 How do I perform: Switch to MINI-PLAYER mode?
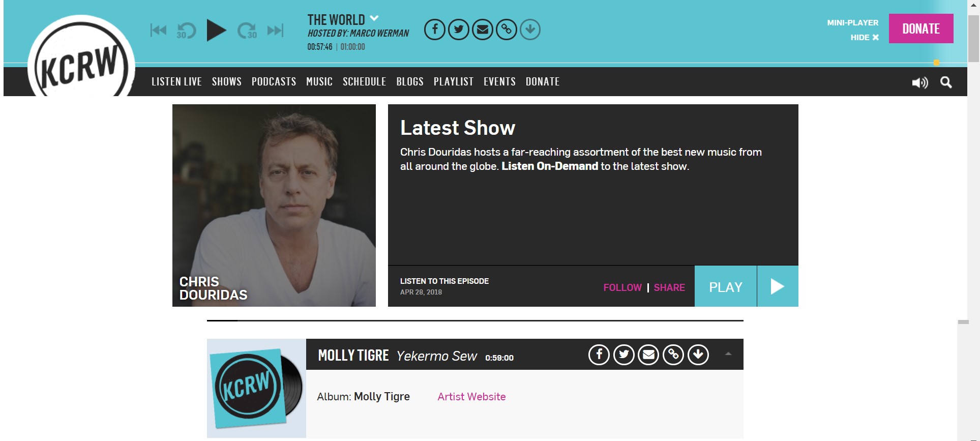click(x=853, y=23)
